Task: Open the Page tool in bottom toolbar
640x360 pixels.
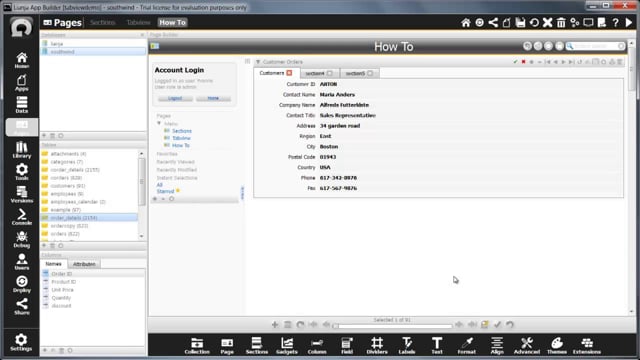Action: [x=227, y=346]
